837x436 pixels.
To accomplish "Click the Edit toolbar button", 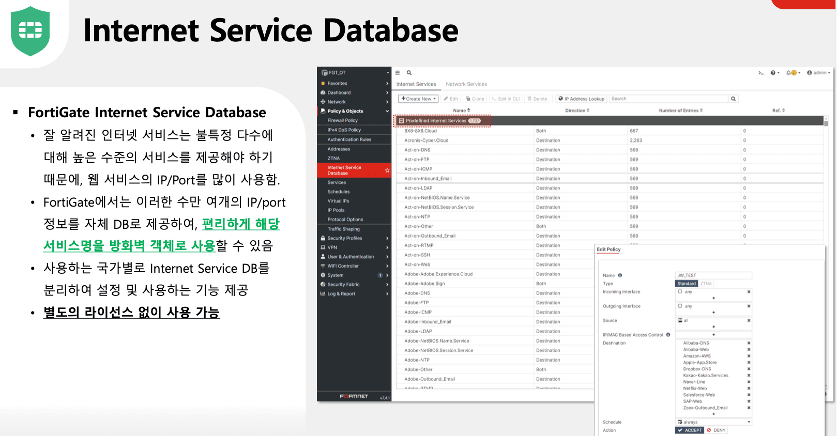I will [x=451, y=99].
